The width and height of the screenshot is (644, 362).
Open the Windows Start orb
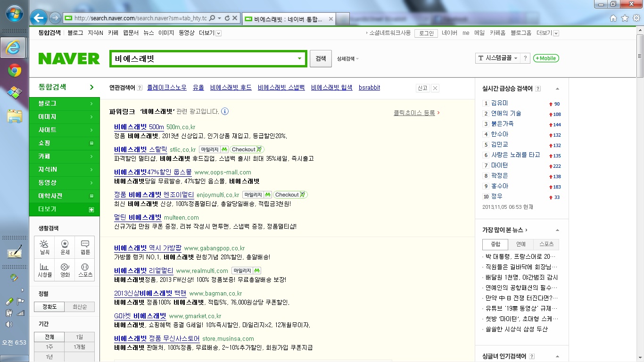tap(14, 13)
